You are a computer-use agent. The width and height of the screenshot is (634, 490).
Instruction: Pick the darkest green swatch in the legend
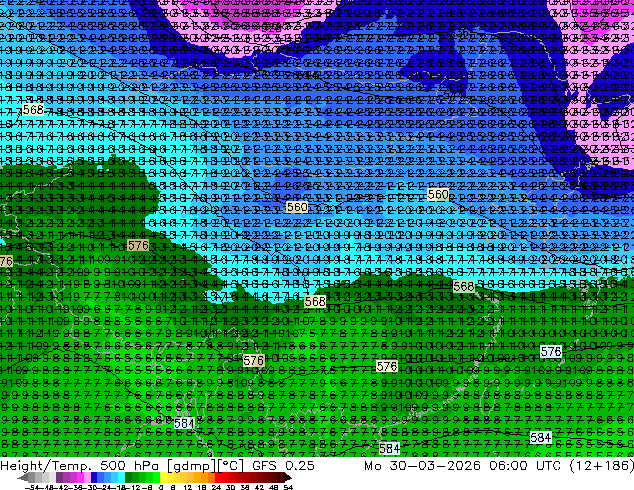(129, 478)
